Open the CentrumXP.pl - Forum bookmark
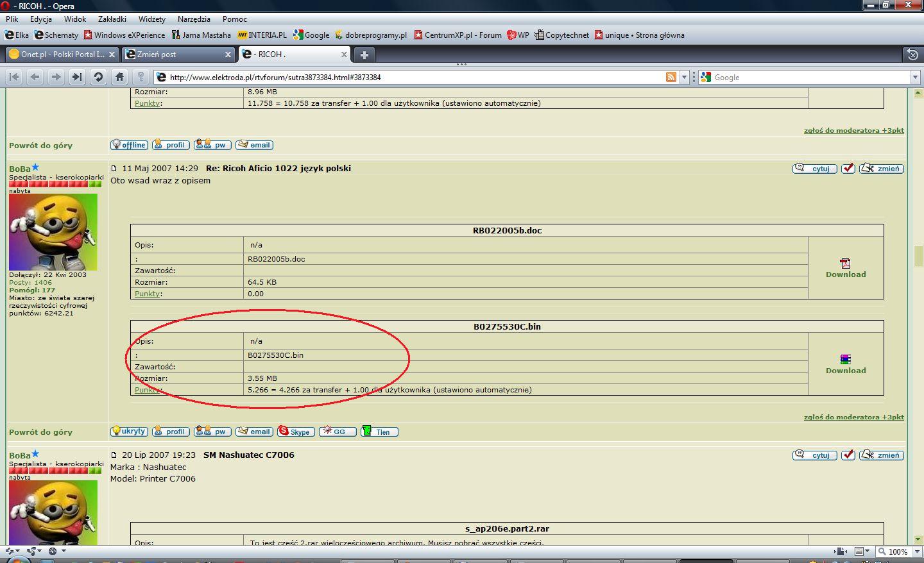This screenshot has width=924, height=563. (x=458, y=35)
